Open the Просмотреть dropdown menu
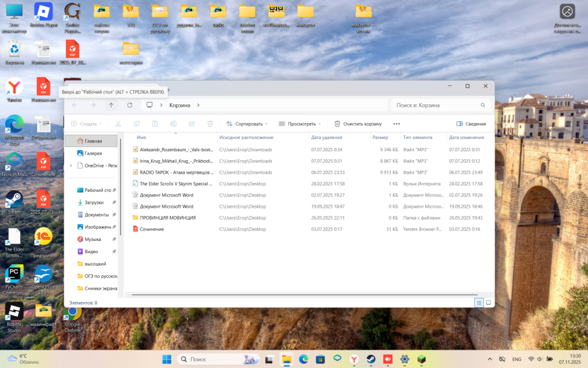This screenshot has width=588, height=368. point(300,124)
